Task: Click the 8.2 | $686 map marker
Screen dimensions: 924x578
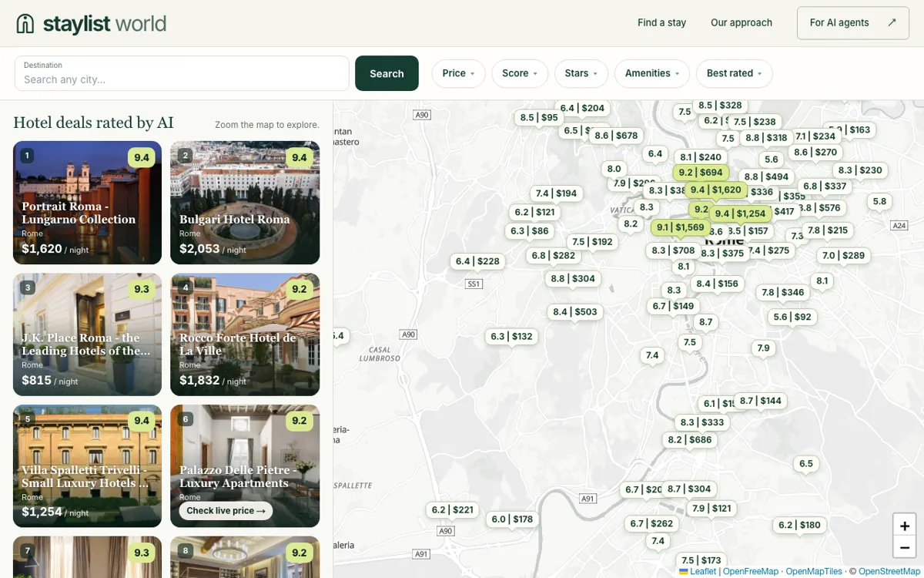Action: coord(690,439)
